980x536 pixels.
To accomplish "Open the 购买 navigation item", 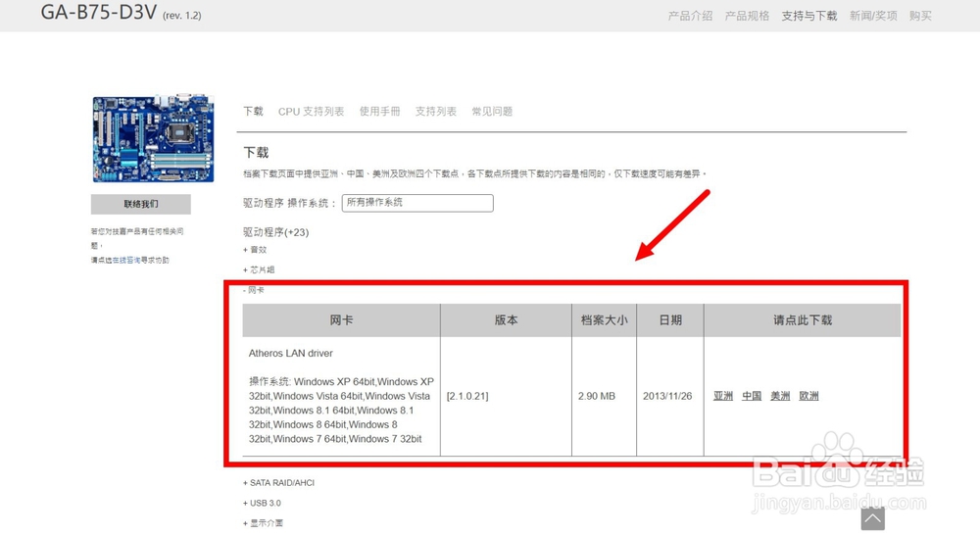I will pyautogui.click(x=920, y=16).
